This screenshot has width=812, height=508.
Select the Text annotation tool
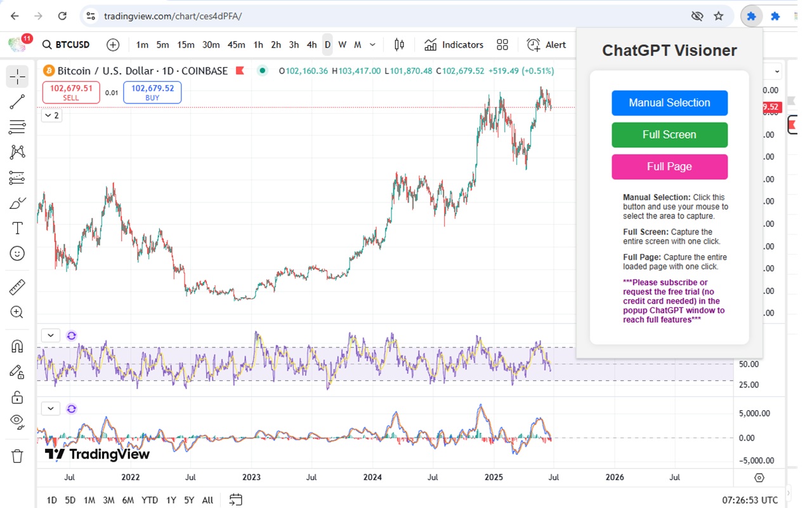point(17,228)
